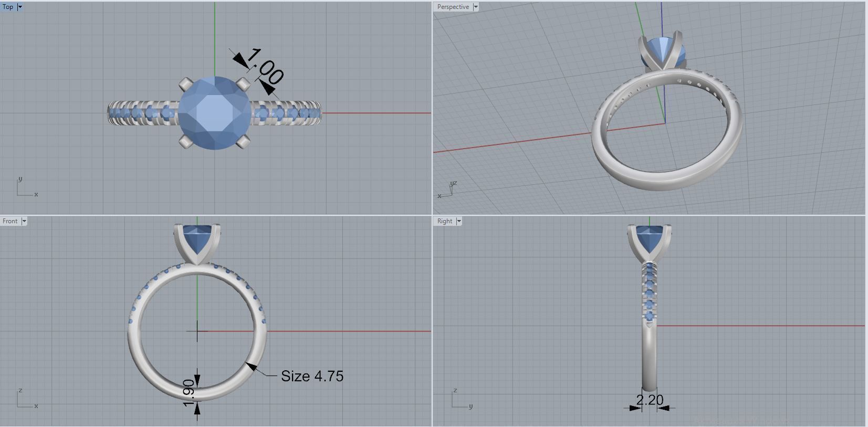Select the 1.00 dimension text
This screenshot has width=868, height=427.
point(265,66)
